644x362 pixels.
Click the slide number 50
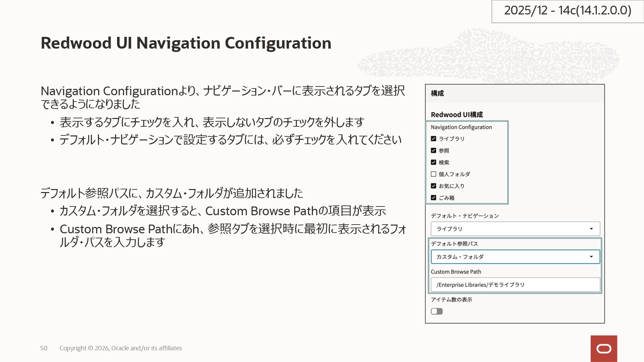44,348
